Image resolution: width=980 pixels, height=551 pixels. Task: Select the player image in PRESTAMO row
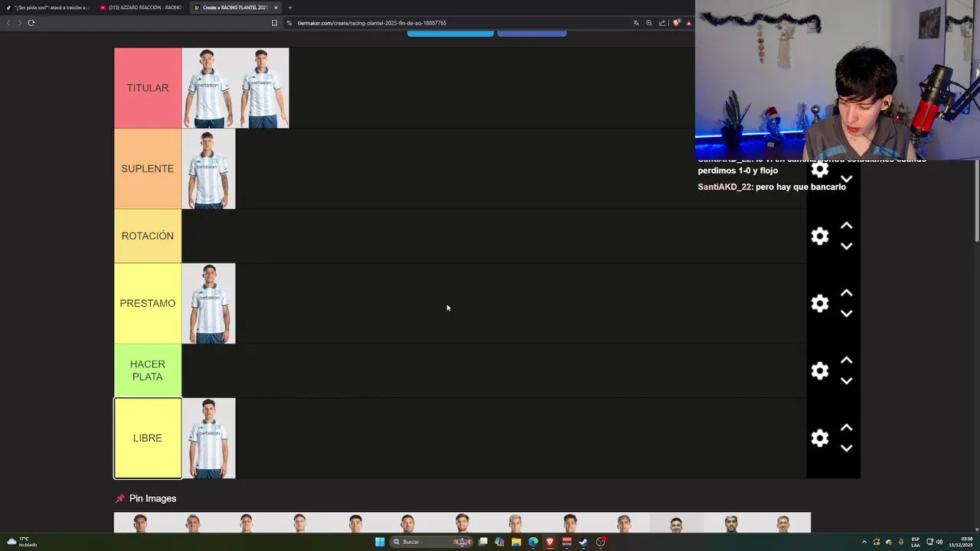[208, 303]
